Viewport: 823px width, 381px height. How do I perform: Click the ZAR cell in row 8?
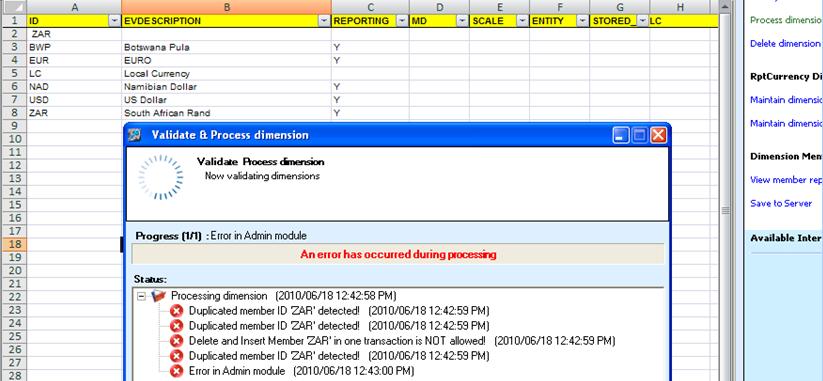tap(74, 113)
